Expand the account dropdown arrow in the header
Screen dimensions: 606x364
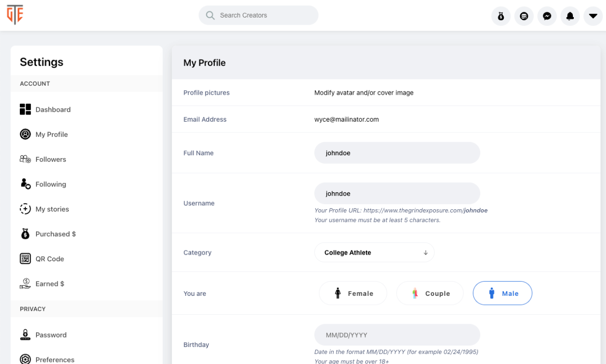pos(593,16)
